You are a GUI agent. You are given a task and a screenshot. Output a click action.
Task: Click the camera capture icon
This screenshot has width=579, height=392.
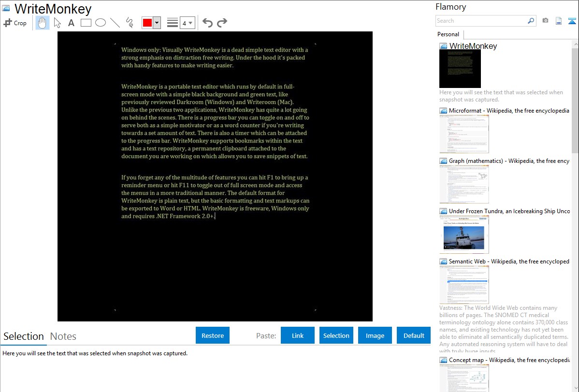point(545,21)
